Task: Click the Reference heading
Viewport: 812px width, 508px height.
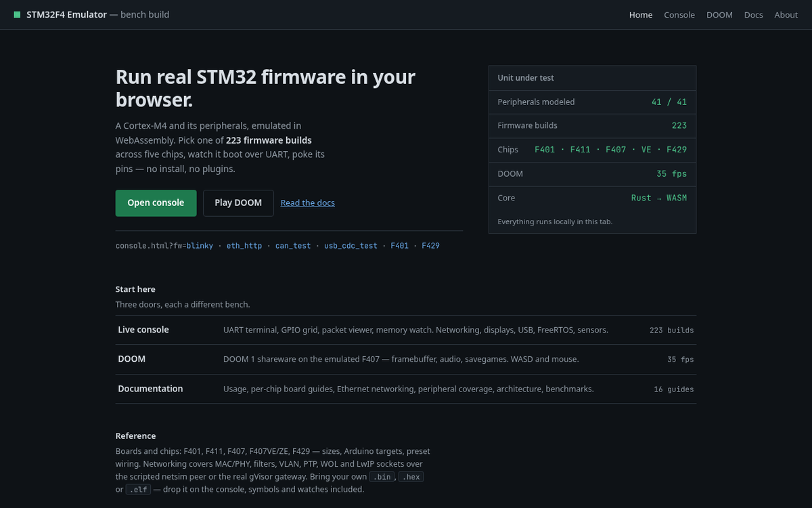Action: pos(135,436)
